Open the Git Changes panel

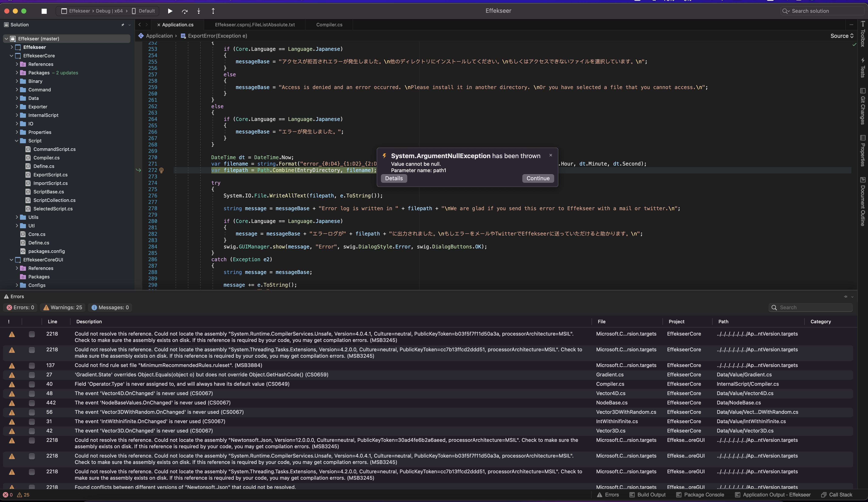(863, 107)
